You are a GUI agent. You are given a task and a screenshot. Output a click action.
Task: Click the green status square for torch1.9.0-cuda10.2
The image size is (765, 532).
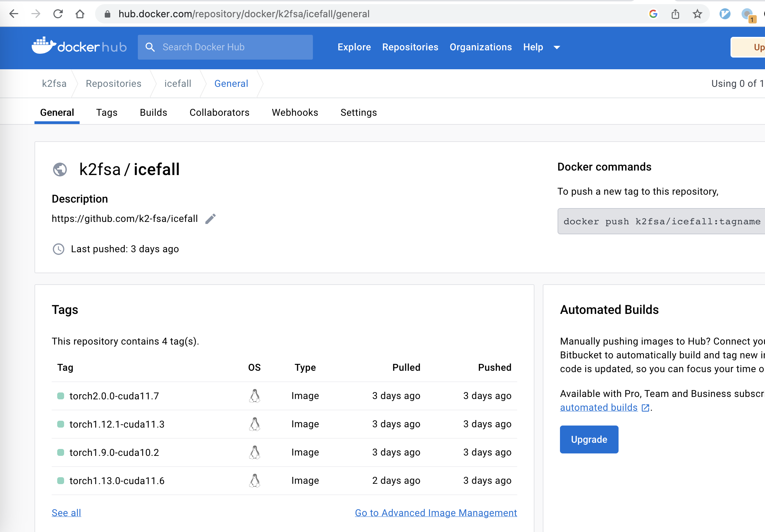click(x=61, y=452)
